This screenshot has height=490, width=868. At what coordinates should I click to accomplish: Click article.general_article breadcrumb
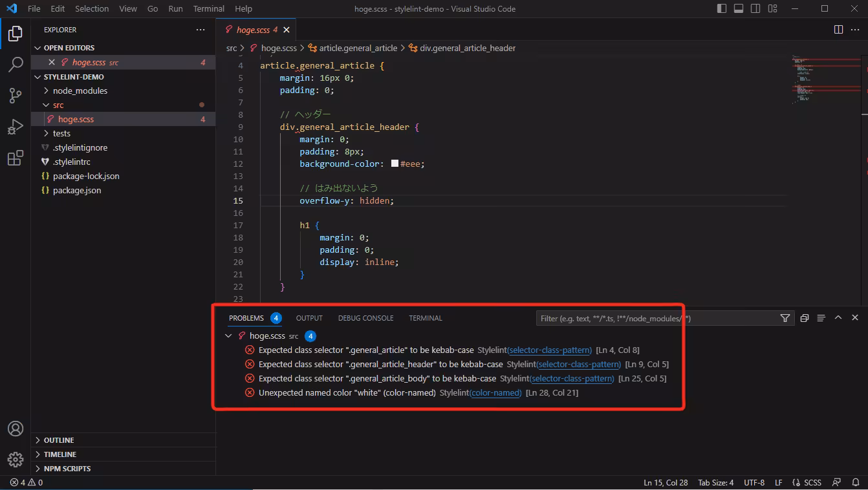point(353,48)
